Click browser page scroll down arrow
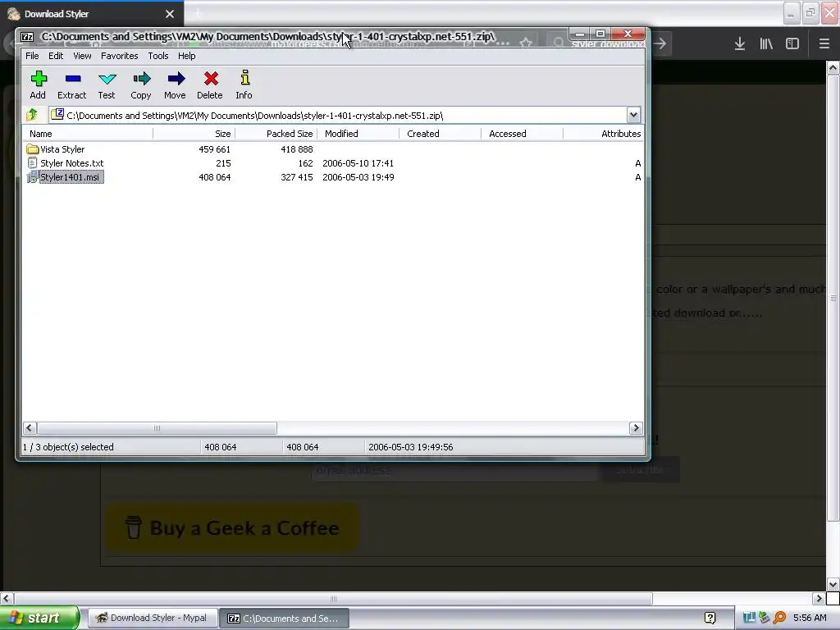The image size is (840, 630). point(833,584)
